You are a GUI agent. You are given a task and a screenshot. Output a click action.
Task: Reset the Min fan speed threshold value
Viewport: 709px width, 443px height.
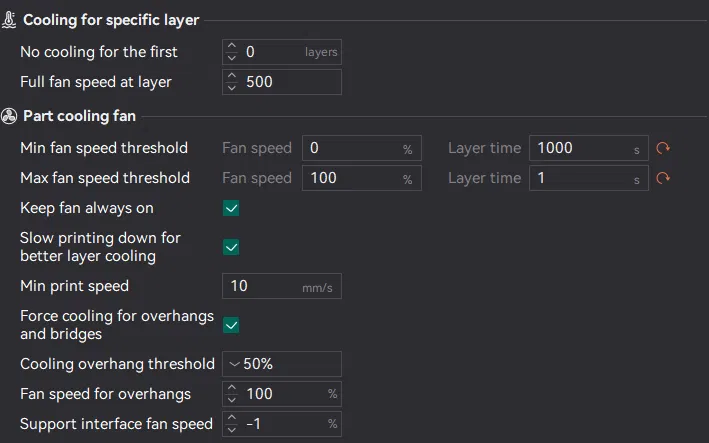pyautogui.click(x=662, y=148)
